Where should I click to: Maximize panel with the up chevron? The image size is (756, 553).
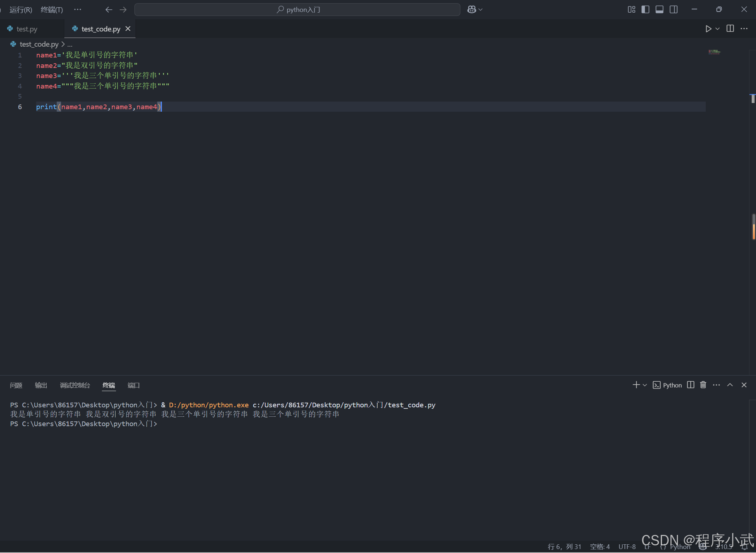(730, 385)
